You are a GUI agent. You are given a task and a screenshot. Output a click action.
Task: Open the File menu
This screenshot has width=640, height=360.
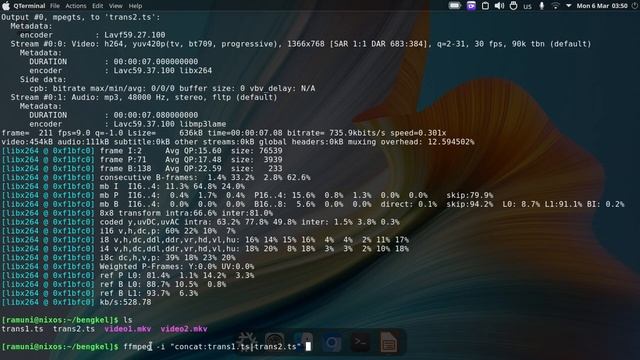click(55, 6)
